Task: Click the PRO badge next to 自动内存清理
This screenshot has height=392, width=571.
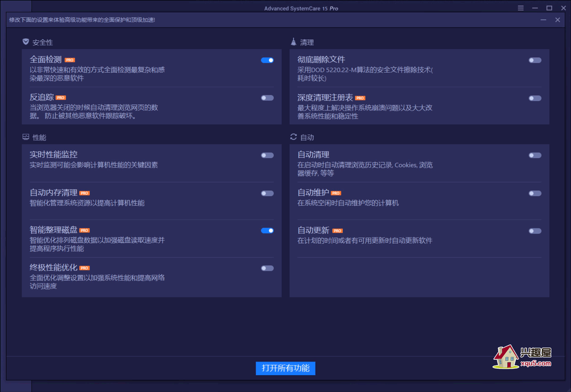Action: tap(85, 193)
